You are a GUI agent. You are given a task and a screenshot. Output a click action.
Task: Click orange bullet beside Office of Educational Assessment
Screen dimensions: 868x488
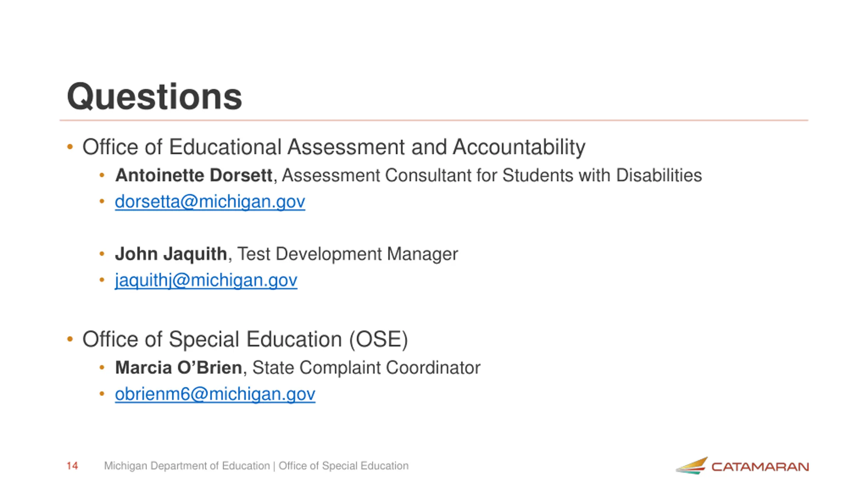click(70, 147)
